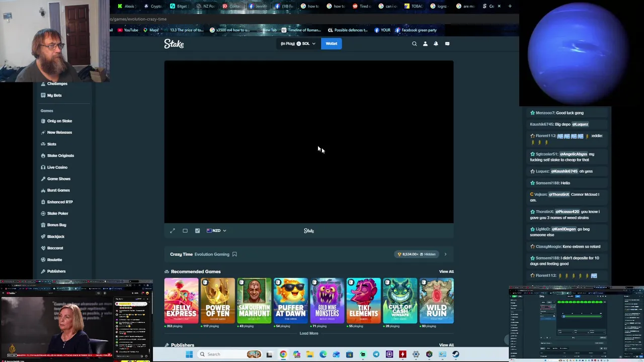644x362 pixels.
Task: Open a new browser tab with plus
Action: pyautogui.click(x=510, y=6)
